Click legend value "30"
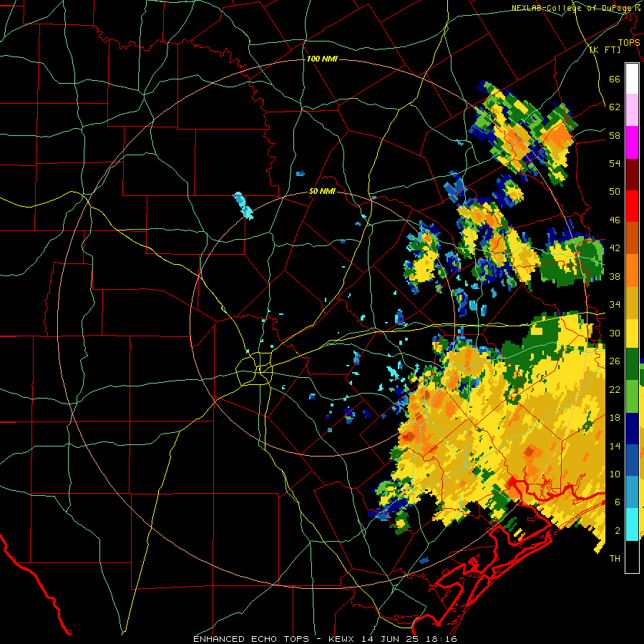 pyautogui.click(x=615, y=333)
